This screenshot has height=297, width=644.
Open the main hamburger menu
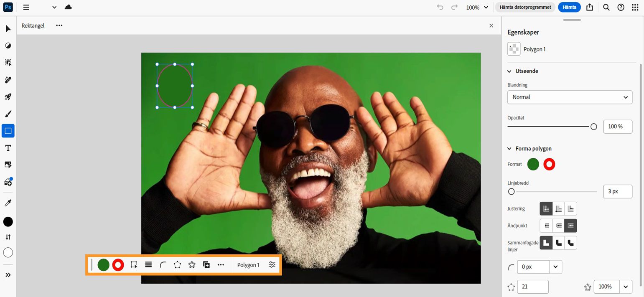pos(26,7)
